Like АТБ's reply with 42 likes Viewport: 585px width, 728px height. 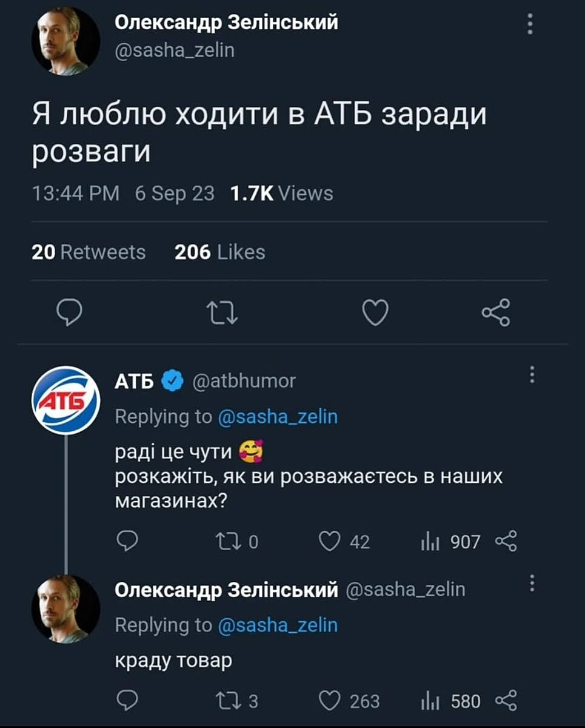[x=331, y=541]
